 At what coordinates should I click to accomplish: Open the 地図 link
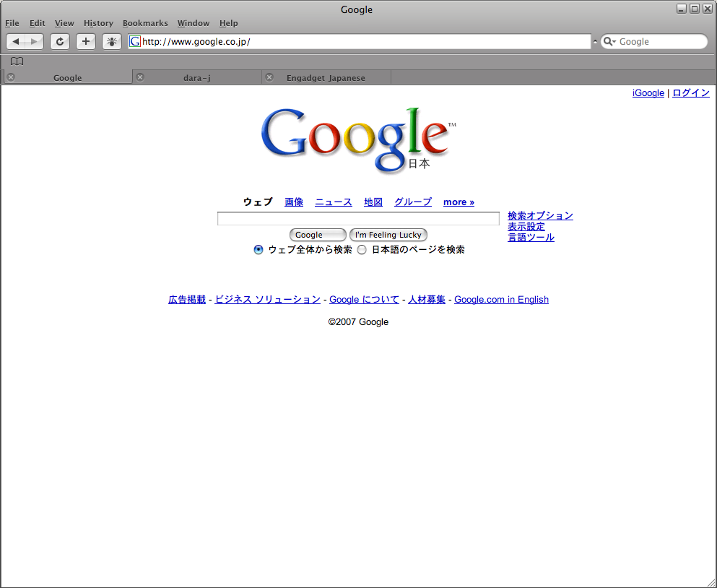tap(373, 202)
